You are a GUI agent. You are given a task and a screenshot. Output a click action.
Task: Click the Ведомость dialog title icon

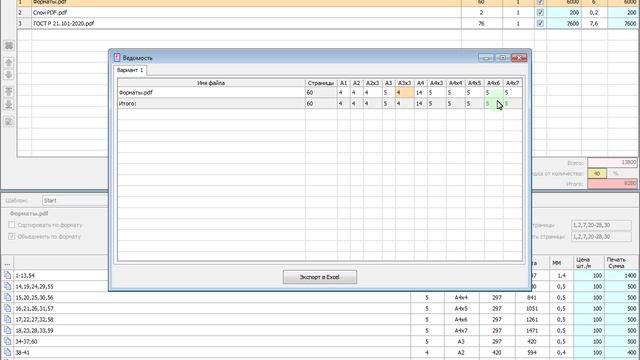coord(117,58)
